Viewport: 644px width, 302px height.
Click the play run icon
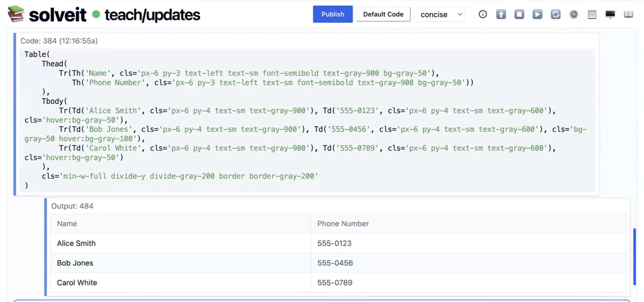(x=537, y=14)
